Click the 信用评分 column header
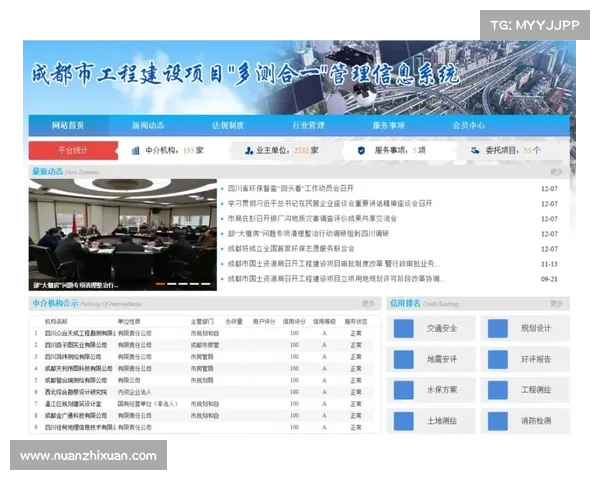 click(294, 322)
